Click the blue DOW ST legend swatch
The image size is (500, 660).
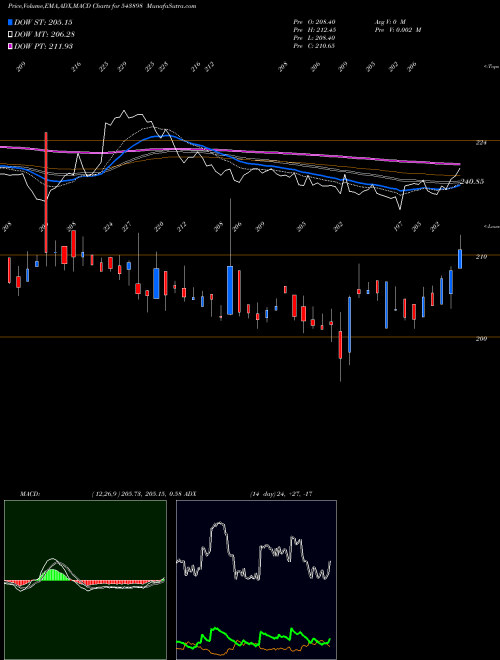point(11,22)
